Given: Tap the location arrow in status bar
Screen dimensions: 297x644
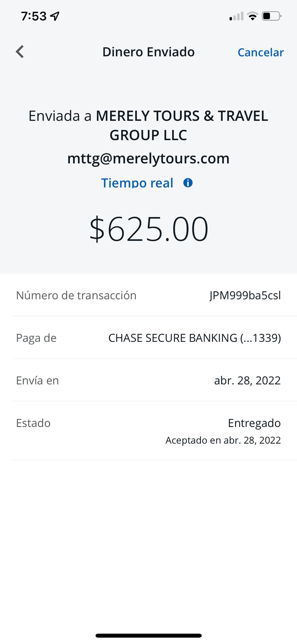Looking at the screenshot, I should (x=55, y=16).
